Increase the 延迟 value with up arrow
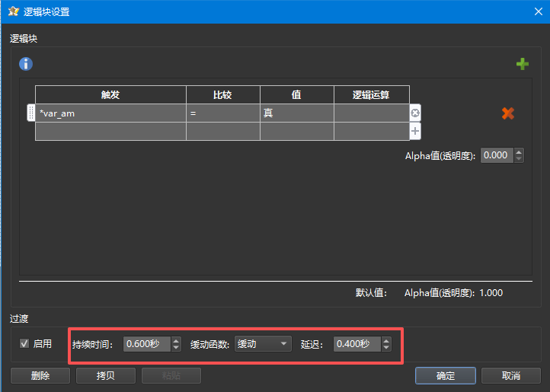 [386, 340]
